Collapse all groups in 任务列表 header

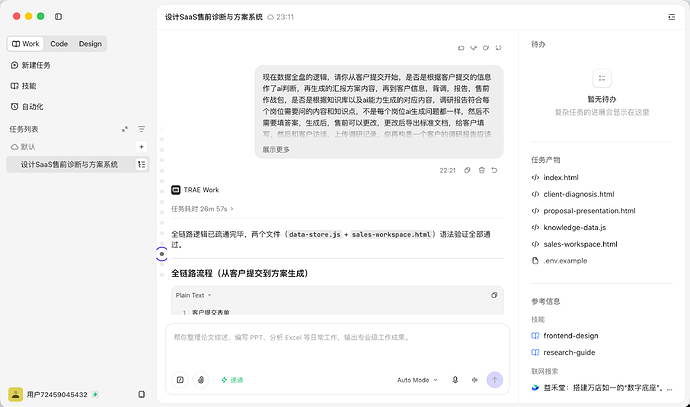click(125, 129)
